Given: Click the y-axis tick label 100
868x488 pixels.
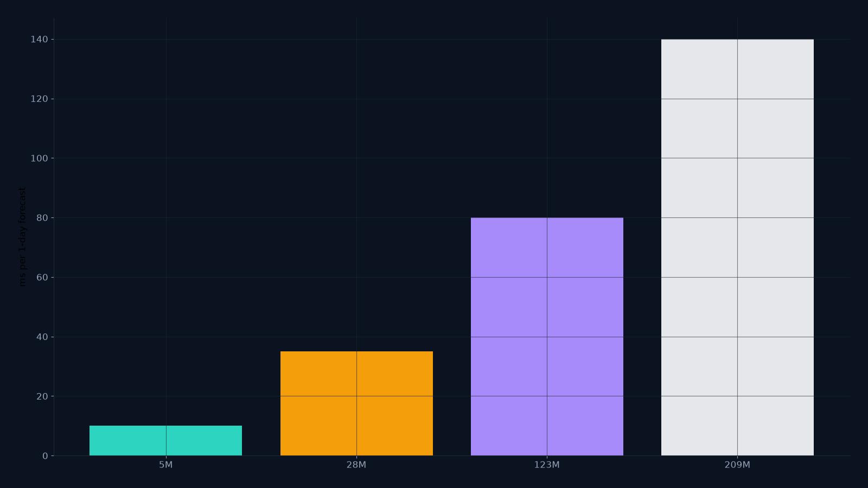Looking at the screenshot, I should pyautogui.click(x=40, y=158).
